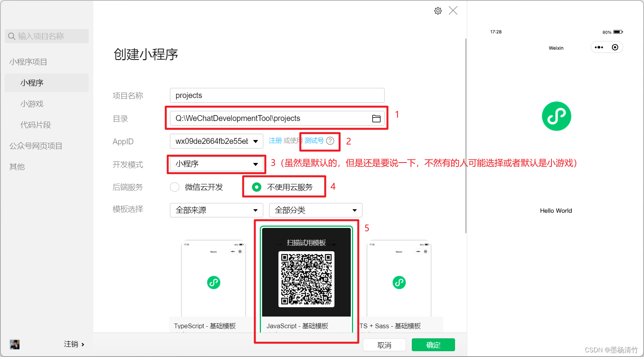Click the 取消 button
This screenshot has width=644, height=357.
(x=384, y=345)
